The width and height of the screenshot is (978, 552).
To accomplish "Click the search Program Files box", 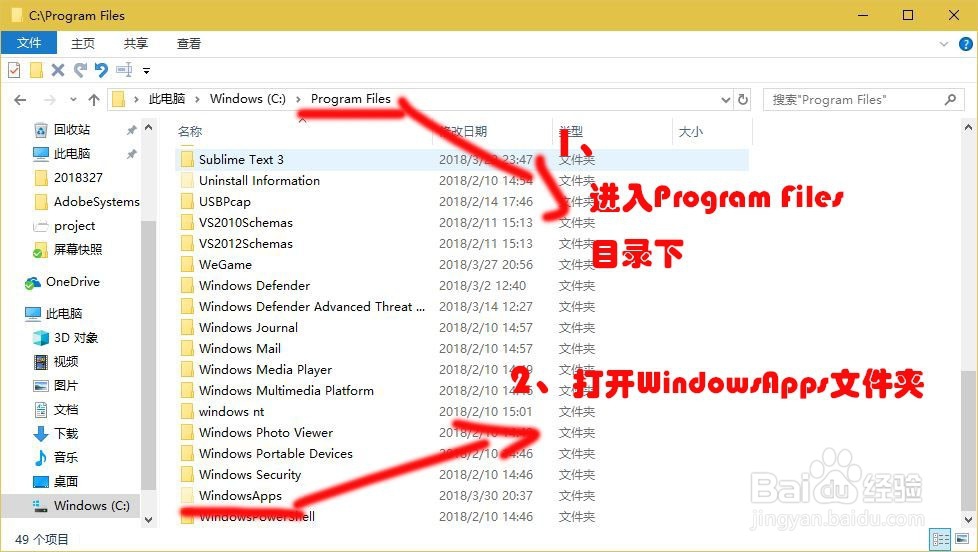I will (x=863, y=100).
